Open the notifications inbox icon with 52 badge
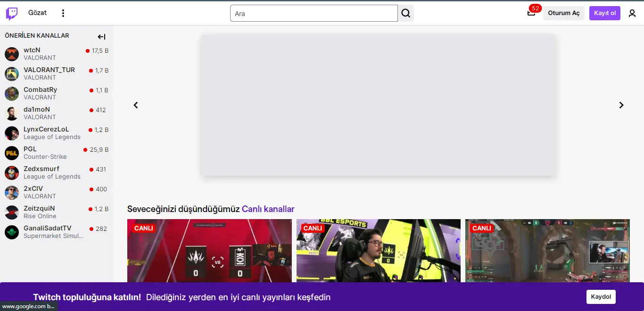 [x=531, y=13]
